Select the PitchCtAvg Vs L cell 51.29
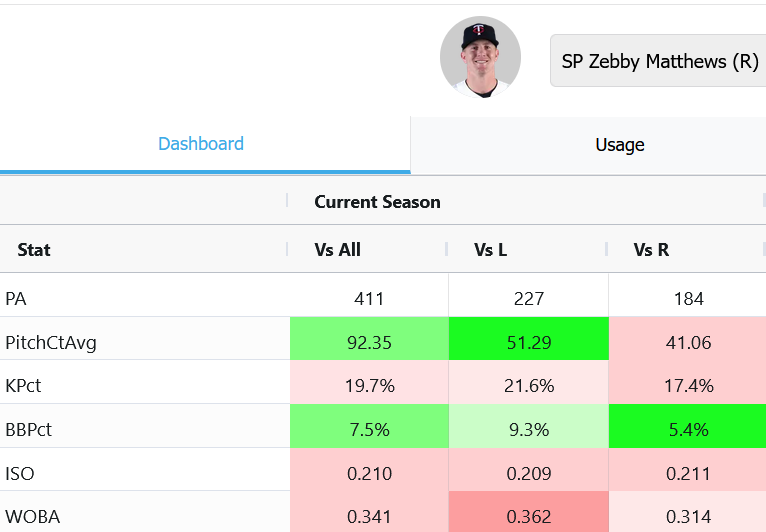 [529, 343]
